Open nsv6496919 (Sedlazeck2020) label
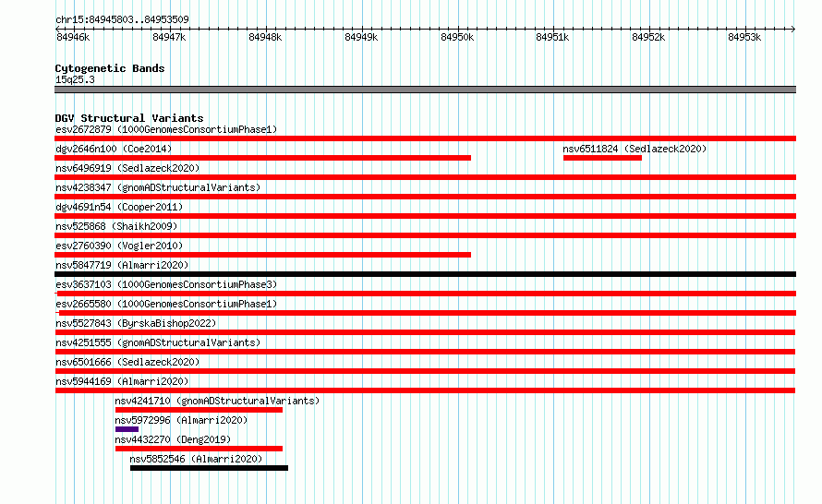 [x=127, y=168]
